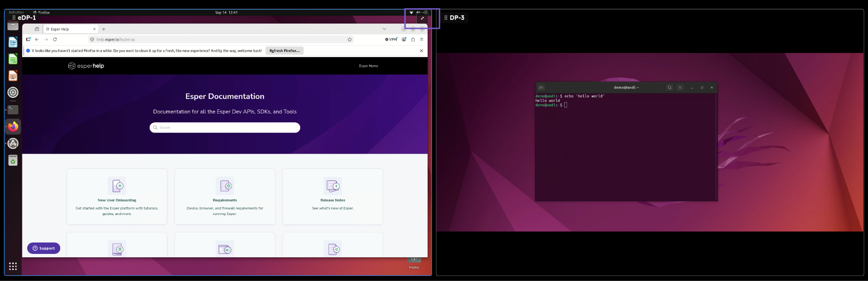Viewport: 868px width, 281px height.
Task: Open the Home folder desktop icon
Action: [414, 262]
